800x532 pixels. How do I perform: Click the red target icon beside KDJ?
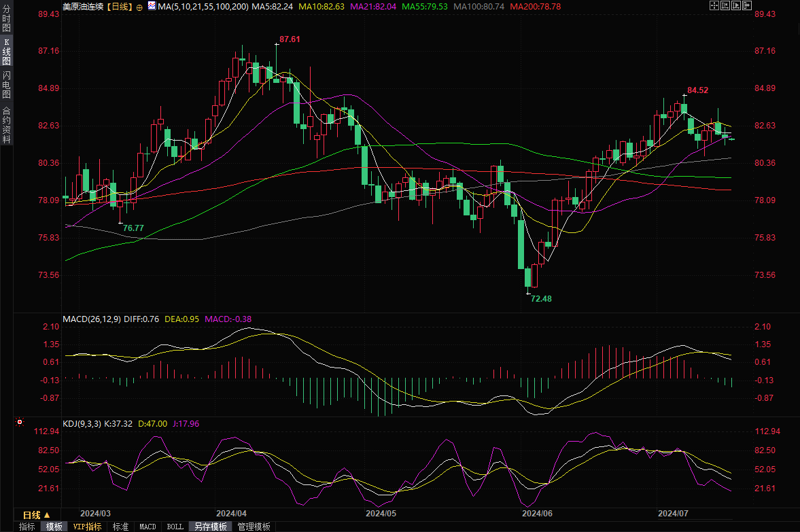click(x=20, y=422)
